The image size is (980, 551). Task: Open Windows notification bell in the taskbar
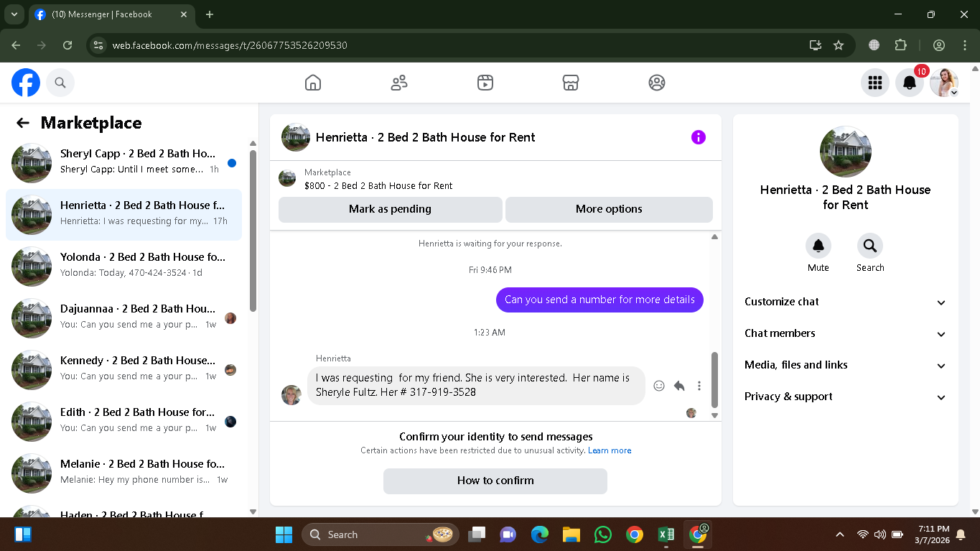pyautogui.click(x=961, y=534)
